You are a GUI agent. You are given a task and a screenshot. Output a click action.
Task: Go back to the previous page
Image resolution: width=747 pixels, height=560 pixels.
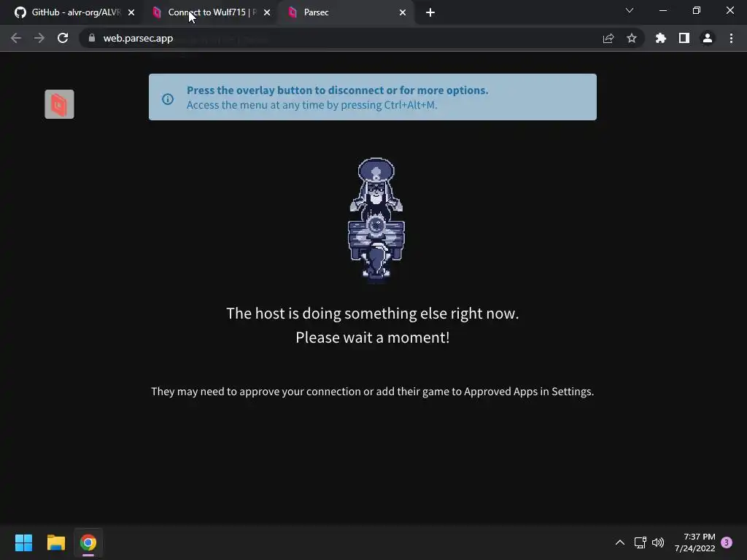(x=16, y=38)
